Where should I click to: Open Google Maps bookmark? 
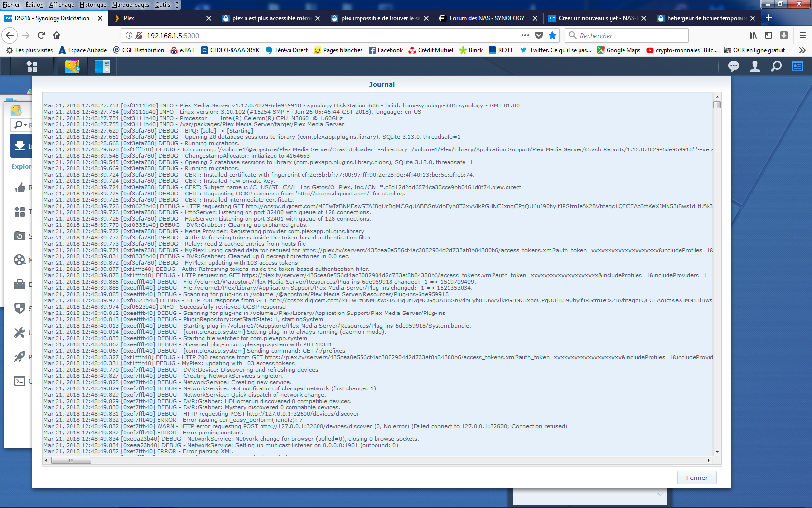click(x=619, y=50)
